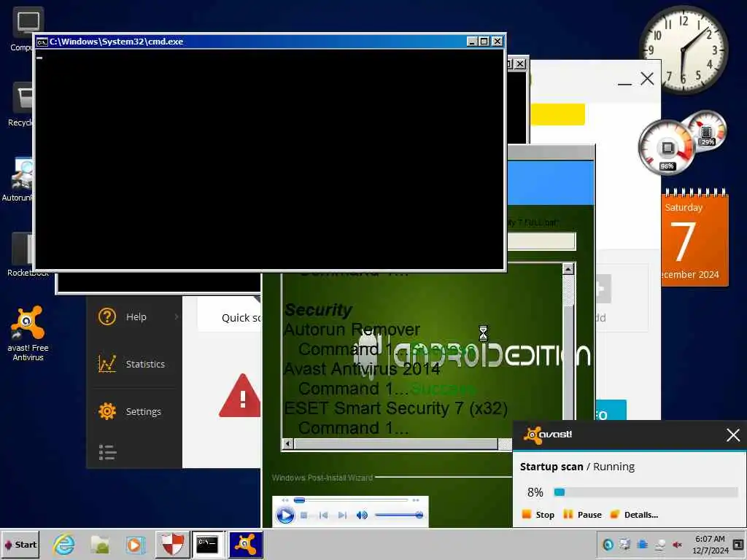Click the taskbar clock 6:07 AM
The height and width of the screenshot is (560, 747).
[710, 539]
